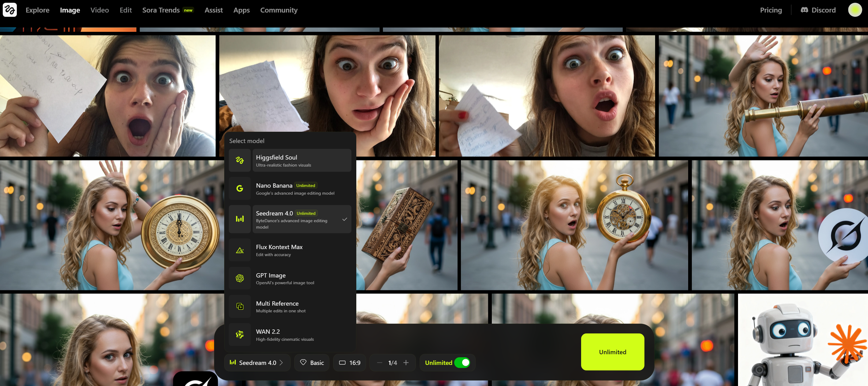Go to Sora Trends menu
Screen dimensions: 868x386
tap(161, 10)
